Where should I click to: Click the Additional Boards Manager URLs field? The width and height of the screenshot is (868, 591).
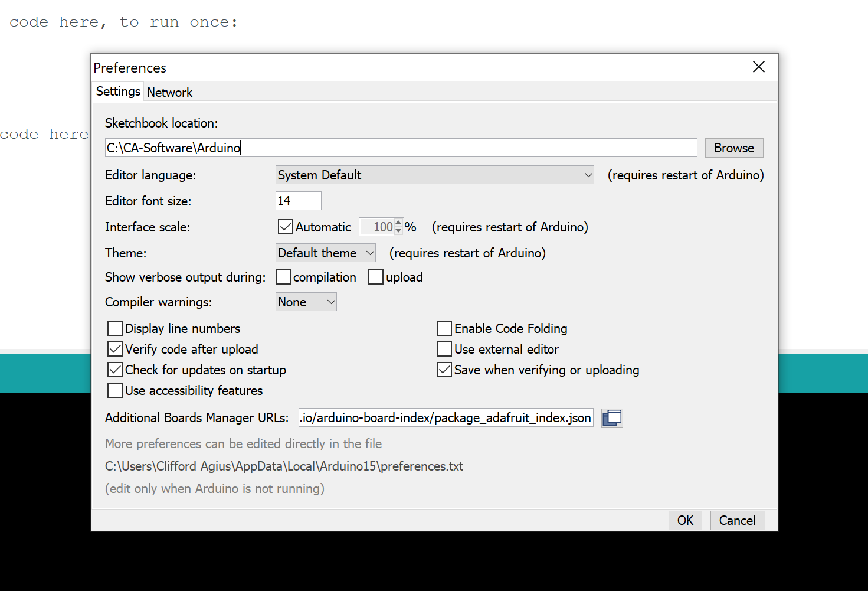(446, 417)
